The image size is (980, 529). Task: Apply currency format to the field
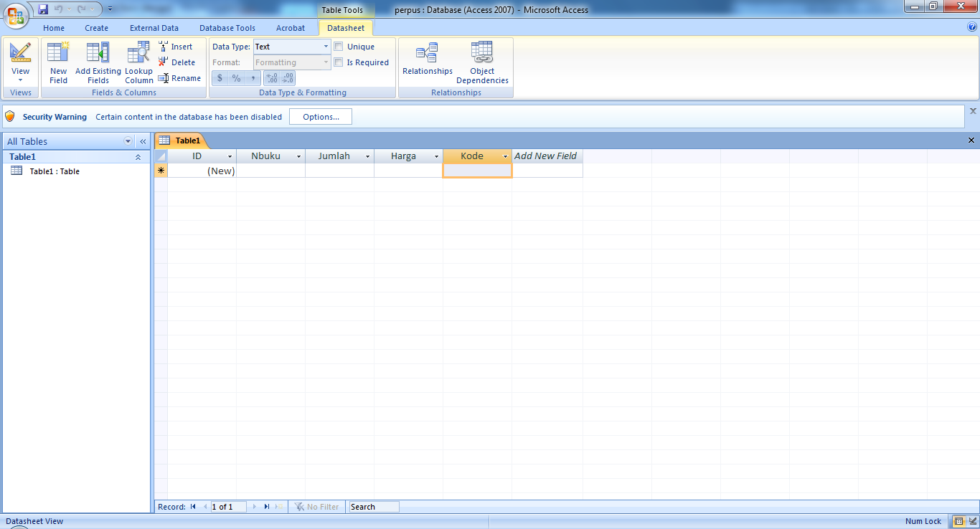pos(220,77)
